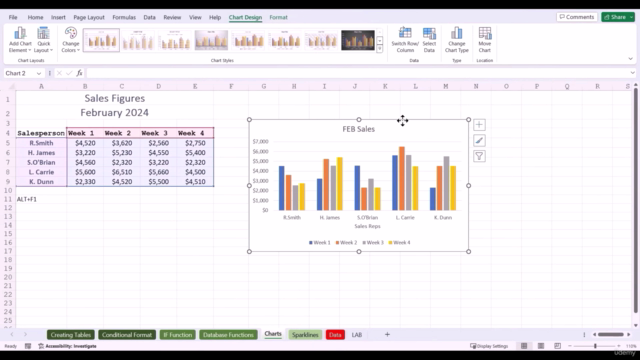Apply the first chart style thumbnail

(x=101, y=40)
